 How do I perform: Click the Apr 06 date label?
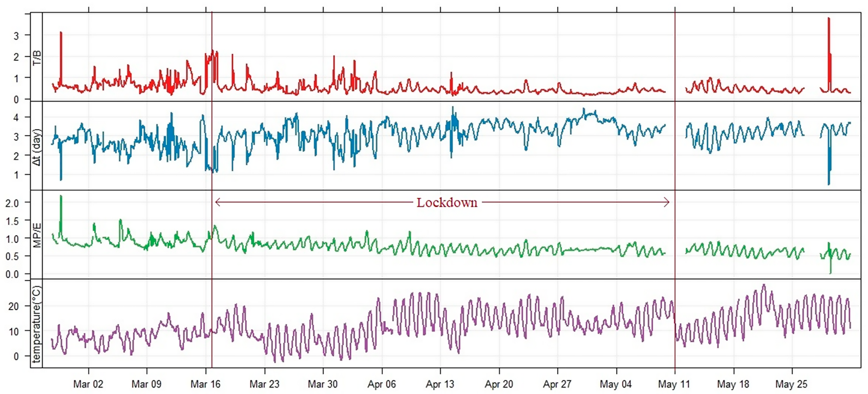tap(382, 384)
